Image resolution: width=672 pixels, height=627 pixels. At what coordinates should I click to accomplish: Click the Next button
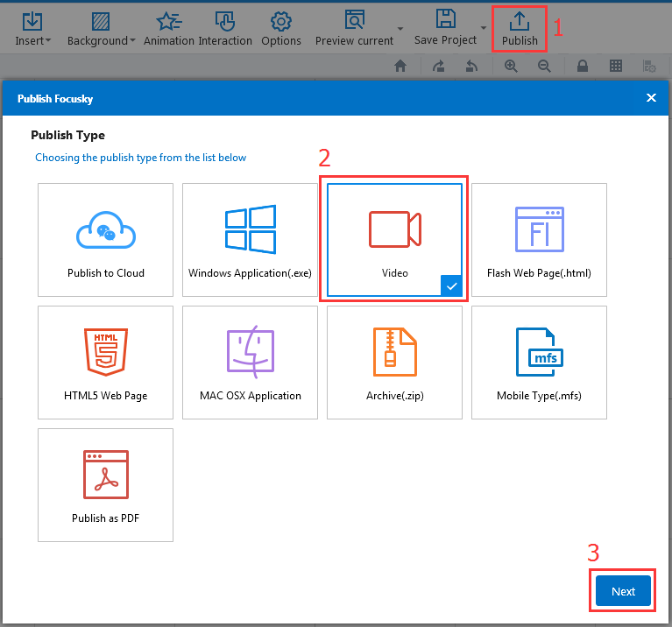click(x=623, y=590)
